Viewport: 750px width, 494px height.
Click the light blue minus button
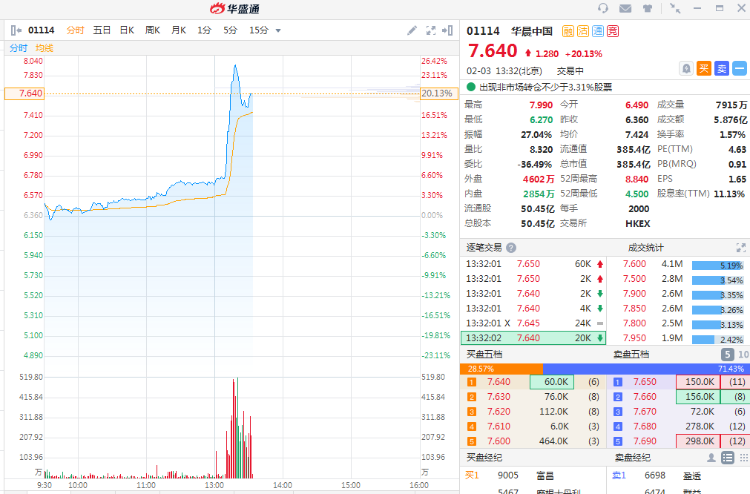(739, 68)
